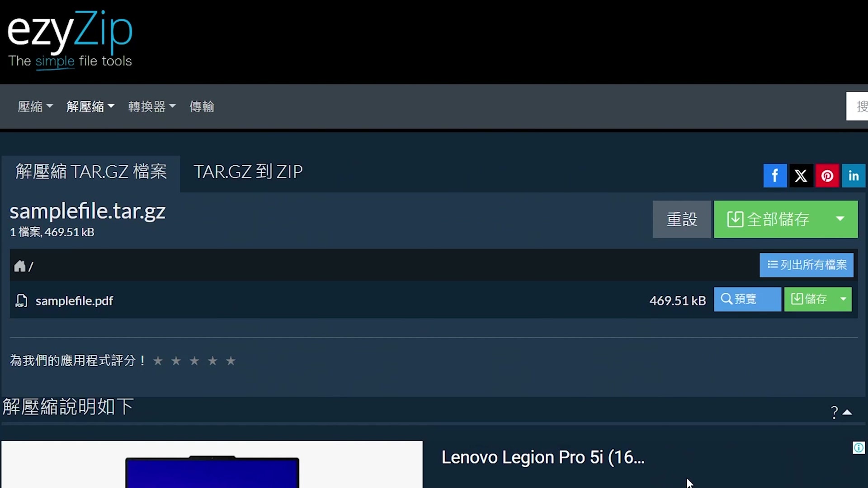Image resolution: width=868 pixels, height=488 pixels.
Task: Click the 重設 button
Action: point(682,219)
